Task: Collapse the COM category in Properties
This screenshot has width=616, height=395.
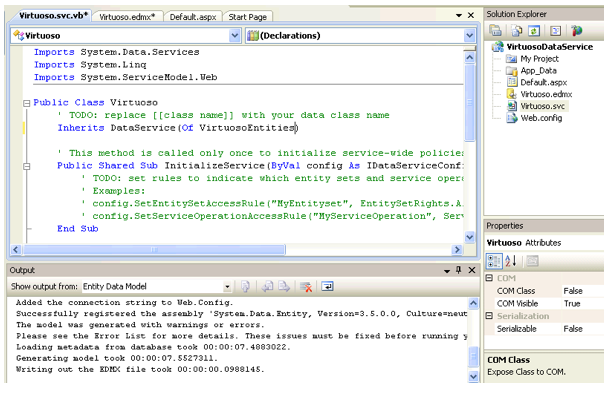Action: tap(489, 278)
